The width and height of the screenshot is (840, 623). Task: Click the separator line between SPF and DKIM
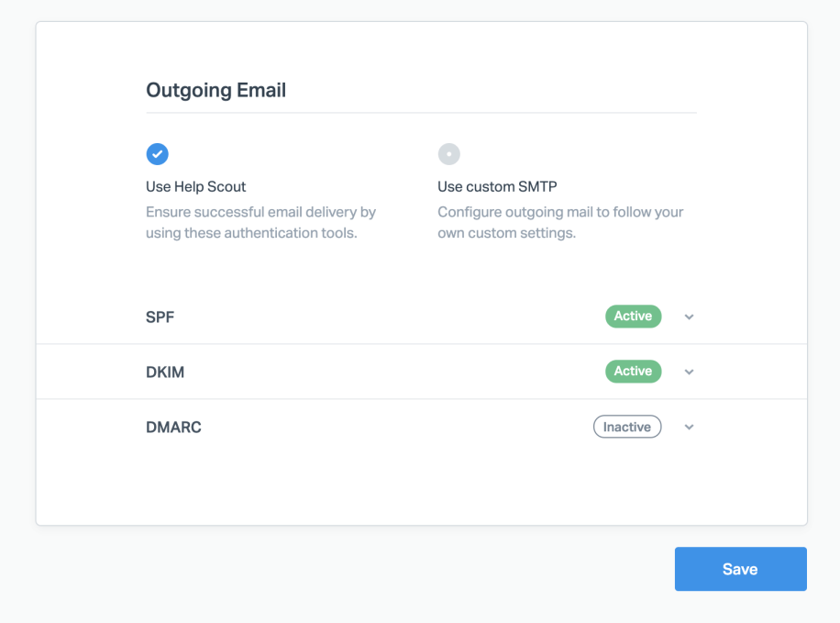click(x=421, y=344)
